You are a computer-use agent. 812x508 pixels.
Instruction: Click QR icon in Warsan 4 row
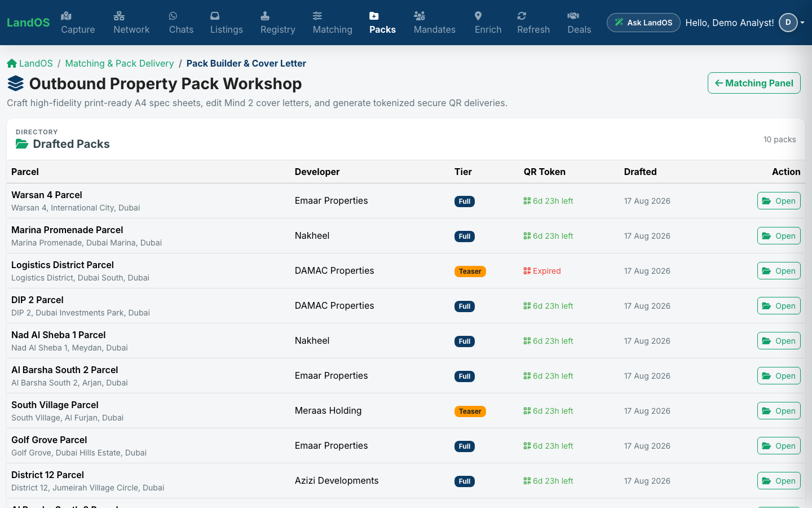tap(527, 201)
